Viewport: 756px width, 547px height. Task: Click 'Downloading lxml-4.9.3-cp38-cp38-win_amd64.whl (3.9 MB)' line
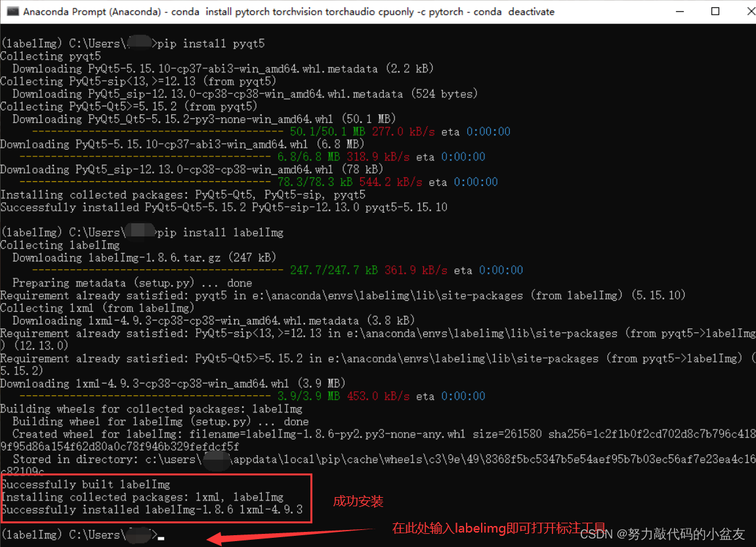pos(173,383)
